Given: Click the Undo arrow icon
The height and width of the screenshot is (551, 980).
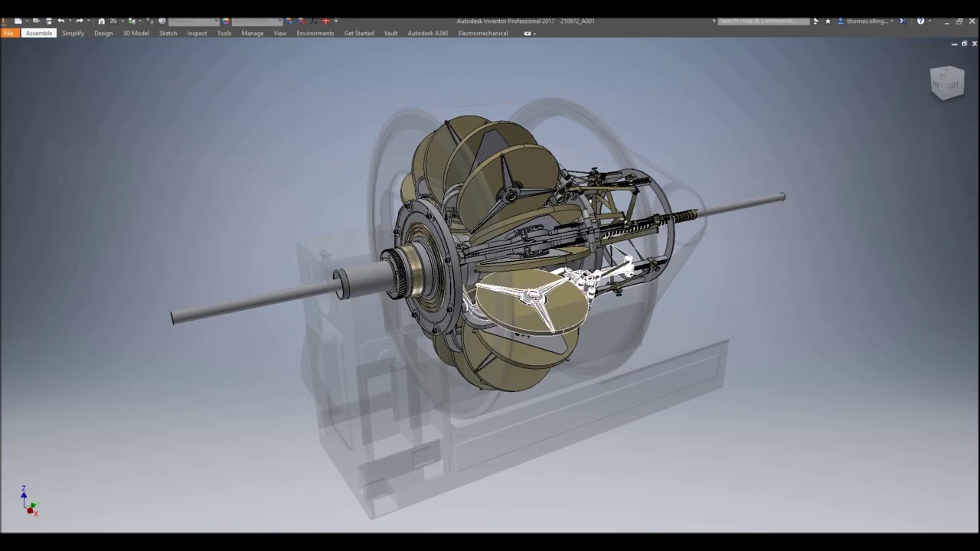Looking at the screenshot, I should (61, 21).
